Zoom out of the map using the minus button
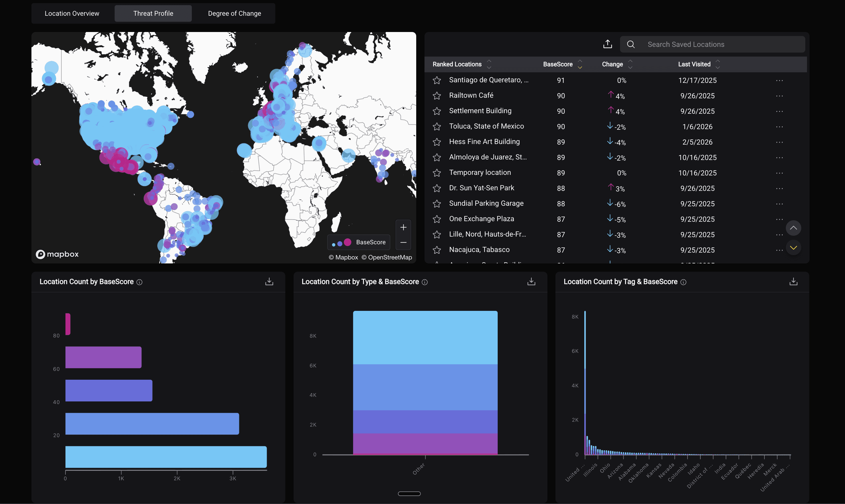This screenshot has width=845, height=504. pyautogui.click(x=403, y=243)
